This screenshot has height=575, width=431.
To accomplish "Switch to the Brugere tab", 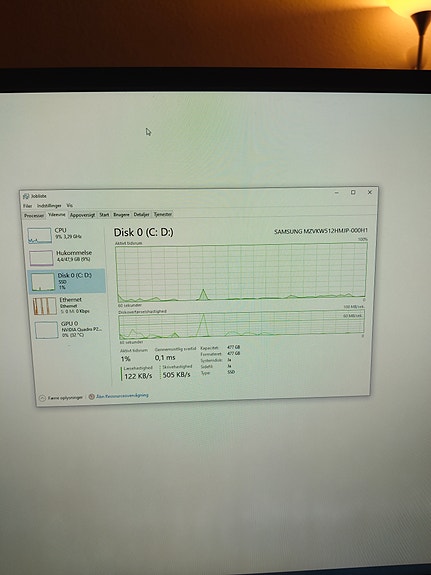I will point(121,215).
